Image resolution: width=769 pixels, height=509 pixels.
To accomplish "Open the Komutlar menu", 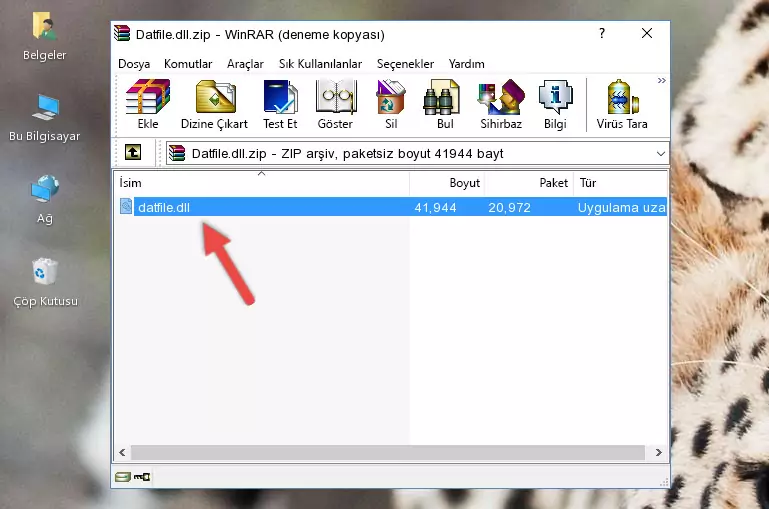I will point(188,64).
